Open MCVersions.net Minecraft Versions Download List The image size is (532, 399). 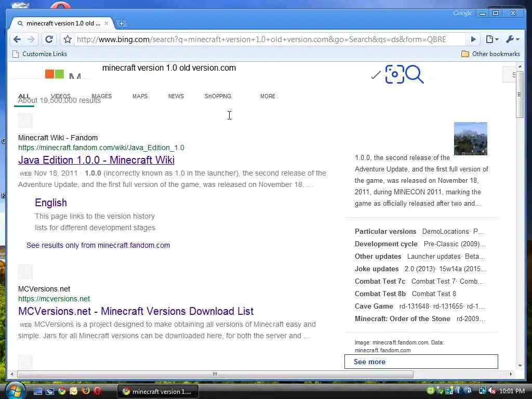[136, 311]
